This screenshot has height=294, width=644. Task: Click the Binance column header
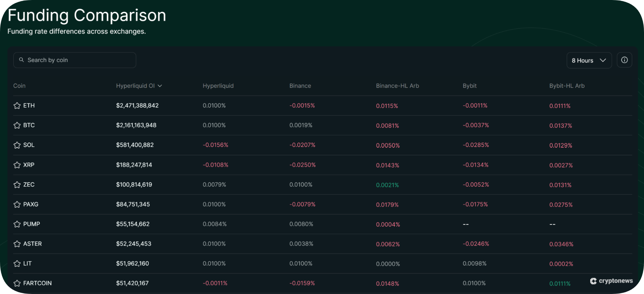pos(300,86)
